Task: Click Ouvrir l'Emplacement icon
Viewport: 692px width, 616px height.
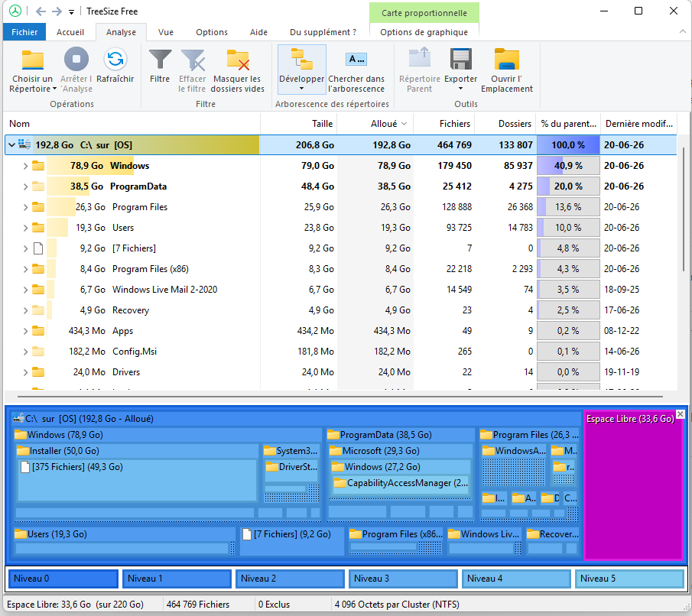Action: tap(507, 59)
